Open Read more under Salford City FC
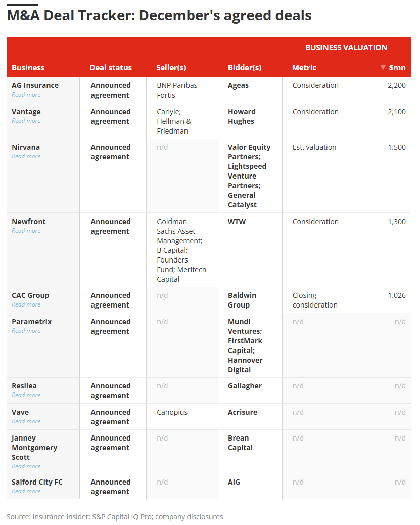 pyautogui.click(x=26, y=491)
